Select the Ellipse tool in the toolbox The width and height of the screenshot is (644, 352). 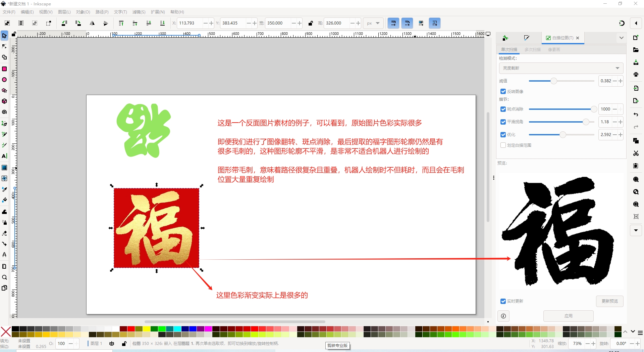pos(4,80)
